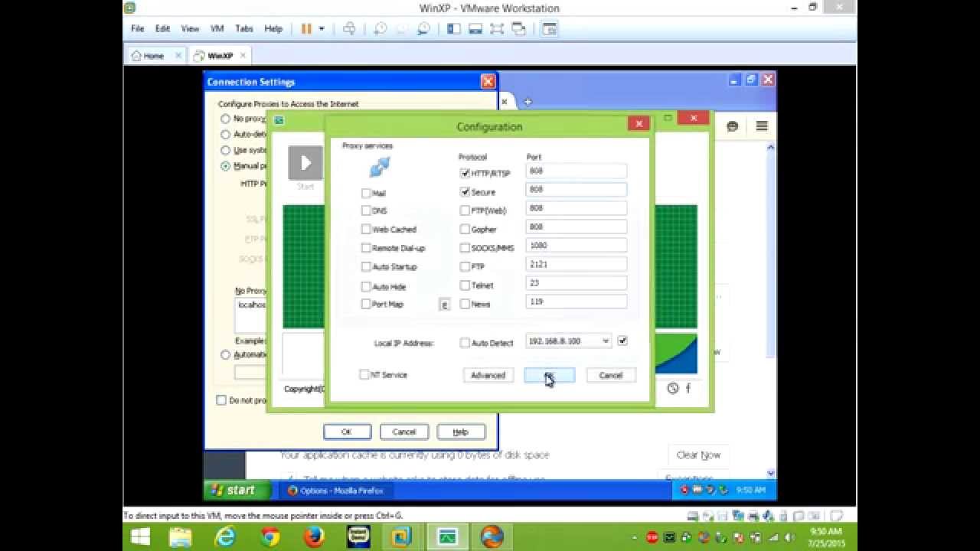980x551 pixels.
Task: Open the Windows 8 Start button
Action: click(x=140, y=537)
